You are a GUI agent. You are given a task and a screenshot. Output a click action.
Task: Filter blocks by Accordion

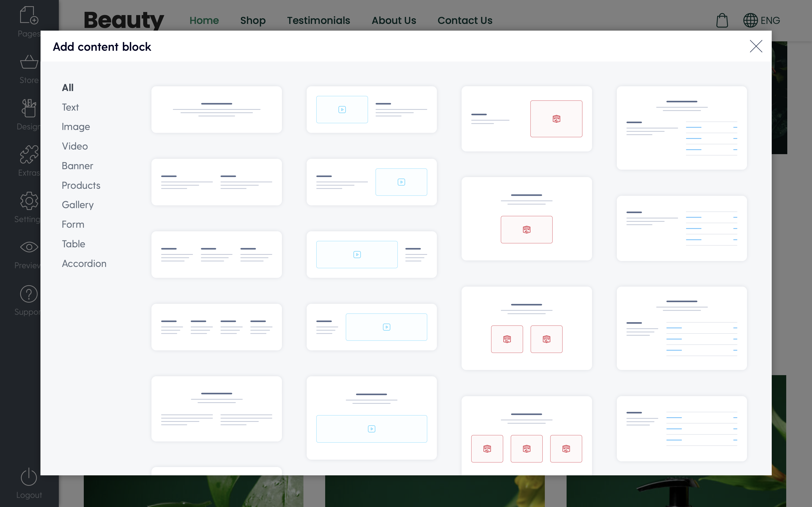point(84,263)
